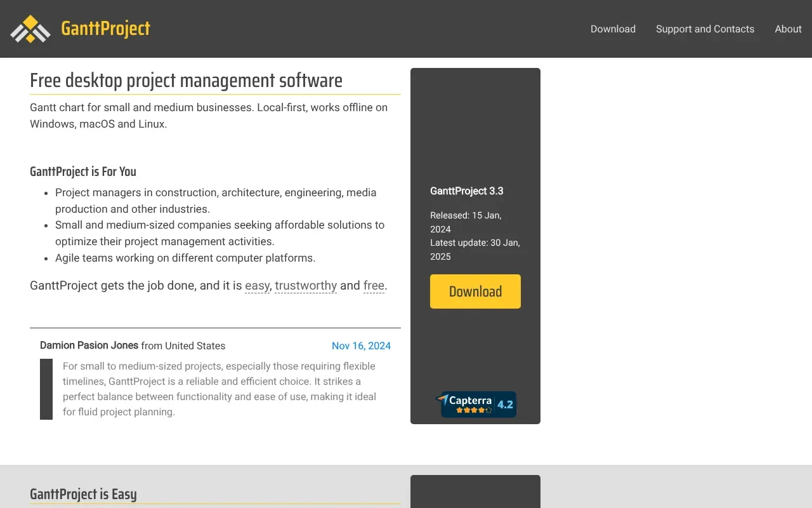Open the Download page from the top navigation

(x=613, y=29)
